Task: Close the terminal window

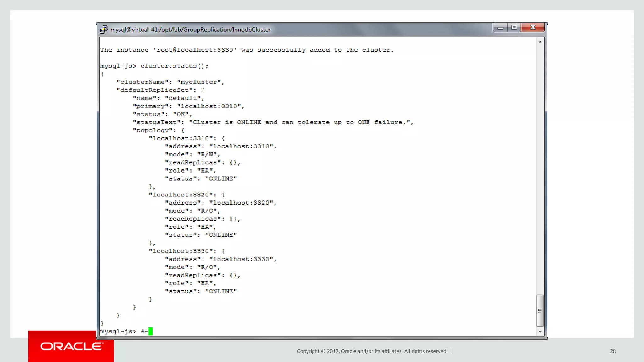Action: [533, 28]
